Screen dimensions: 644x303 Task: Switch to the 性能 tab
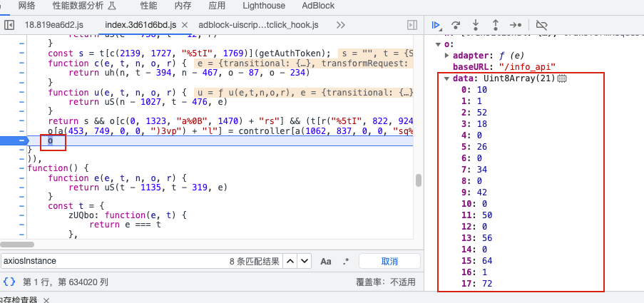click(x=148, y=6)
